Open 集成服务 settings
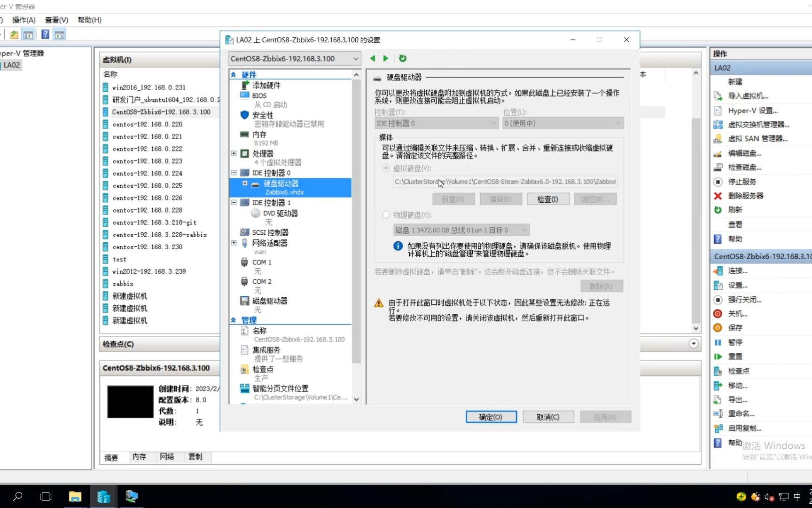Viewport: 812px width, 508px height. click(x=266, y=350)
